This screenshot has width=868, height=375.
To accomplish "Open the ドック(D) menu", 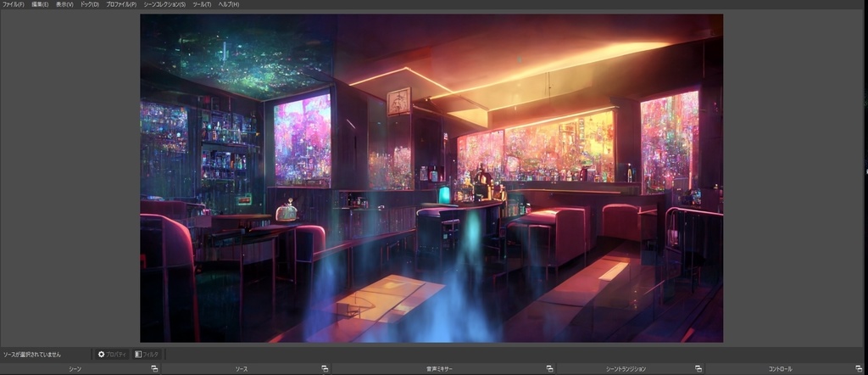I will click(90, 4).
